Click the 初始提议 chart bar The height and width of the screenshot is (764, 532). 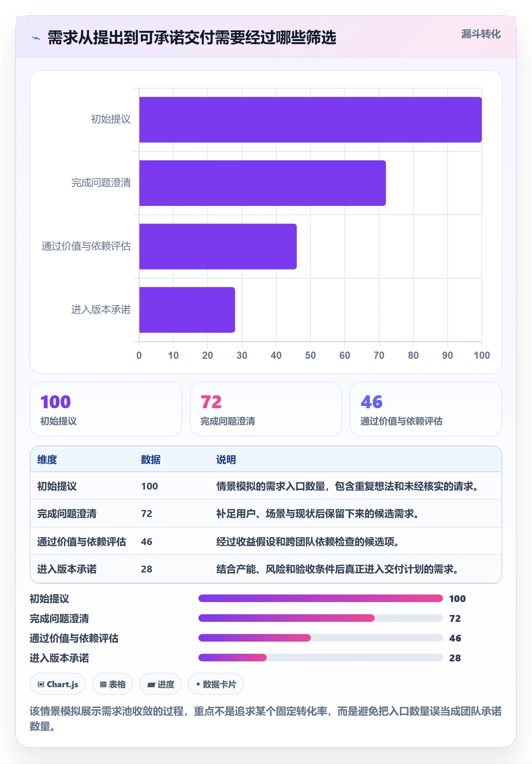[310, 120]
